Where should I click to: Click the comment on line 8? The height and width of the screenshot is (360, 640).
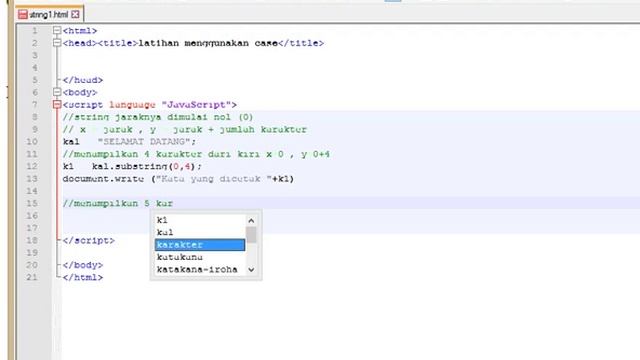point(158,117)
